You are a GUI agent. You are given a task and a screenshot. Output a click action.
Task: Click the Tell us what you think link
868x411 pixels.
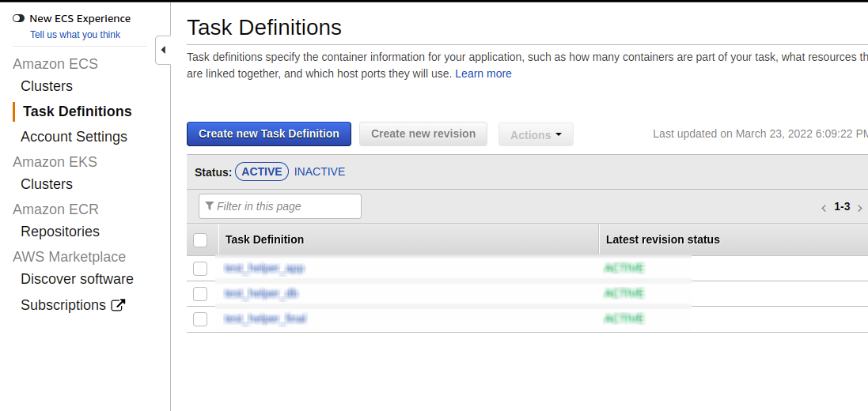click(x=75, y=35)
